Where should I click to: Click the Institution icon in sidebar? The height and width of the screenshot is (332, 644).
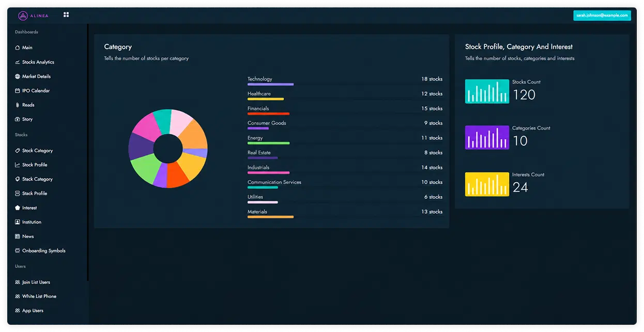point(18,222)
